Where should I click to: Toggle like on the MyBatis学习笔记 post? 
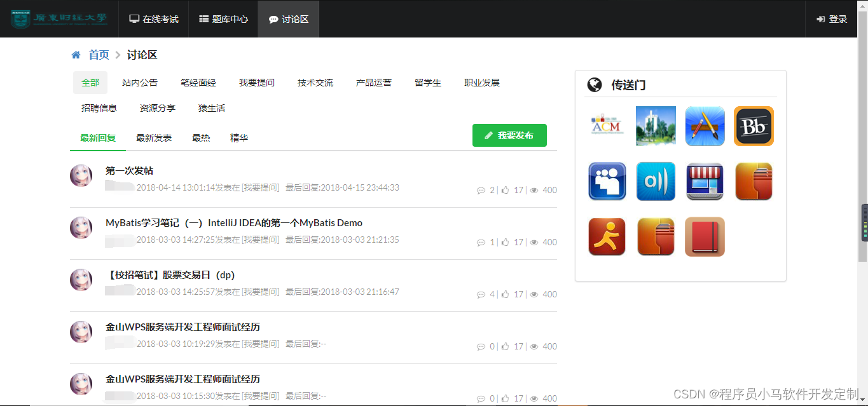point(505,241)
